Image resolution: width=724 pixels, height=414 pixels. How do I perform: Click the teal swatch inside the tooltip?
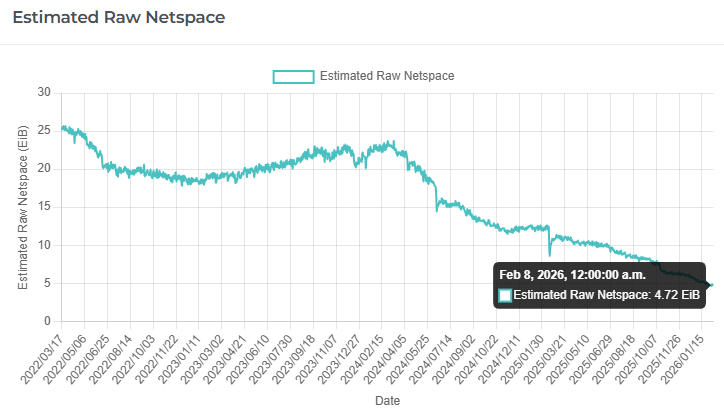(505, 295)
